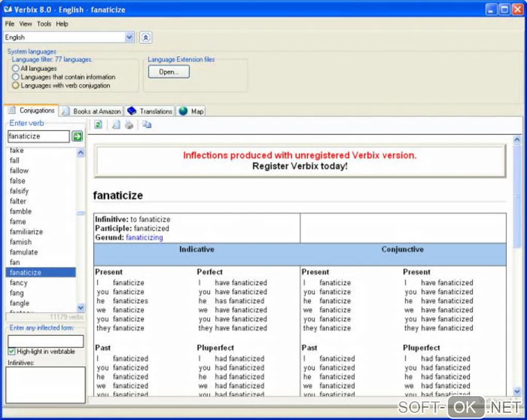The width and height of the screenshot is (527, 420).
Task: Click the print preview icon
Action: tap(116, 125)
